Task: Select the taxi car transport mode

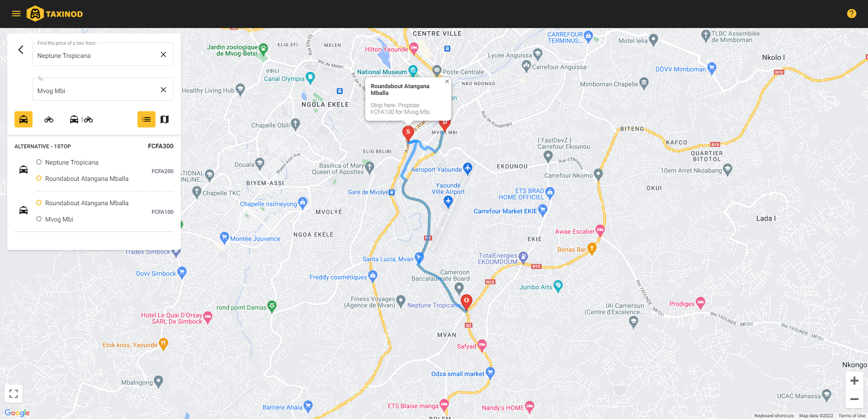Action: tap(24, 119)
